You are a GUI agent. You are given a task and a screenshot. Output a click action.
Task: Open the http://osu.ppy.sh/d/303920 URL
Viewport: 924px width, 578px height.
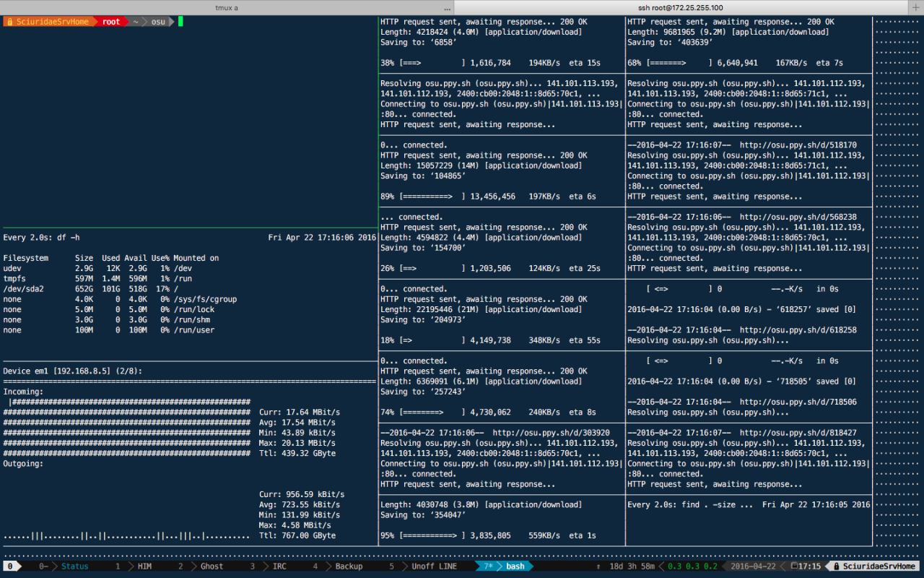(552, 433)
